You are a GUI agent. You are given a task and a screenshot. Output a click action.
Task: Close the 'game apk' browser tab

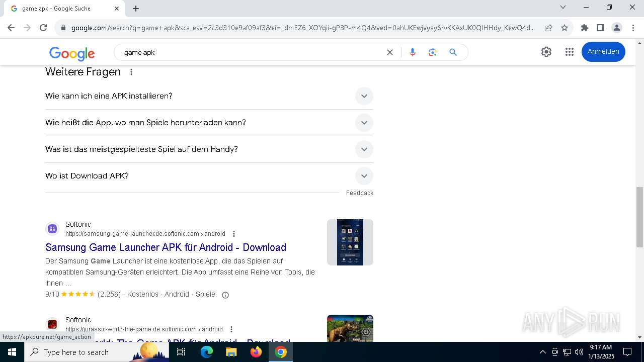[x=117, y=9]
